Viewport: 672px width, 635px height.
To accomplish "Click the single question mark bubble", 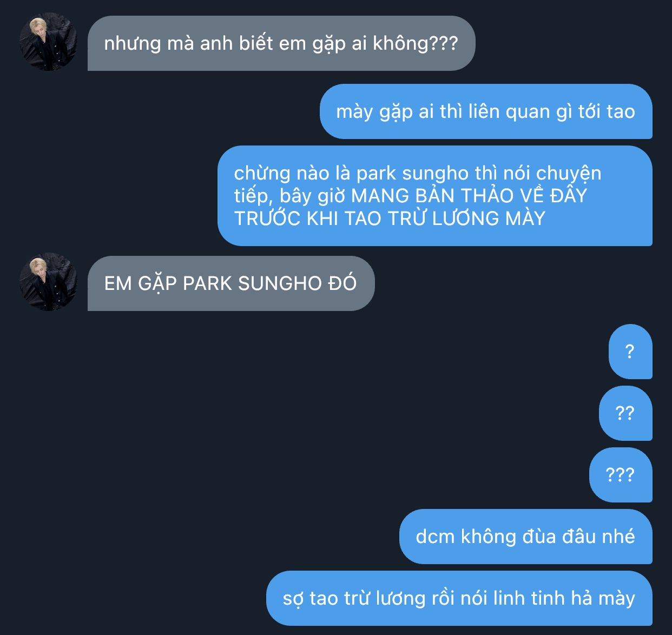I will [x=630, y=352].
